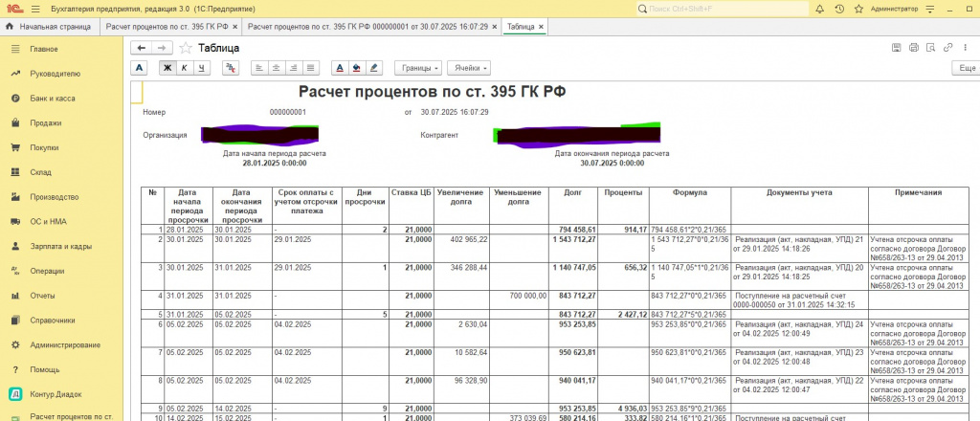Viewport: 980px width, 421px height.
Task: Go back with the left arrow
Action: pos(142,48)
